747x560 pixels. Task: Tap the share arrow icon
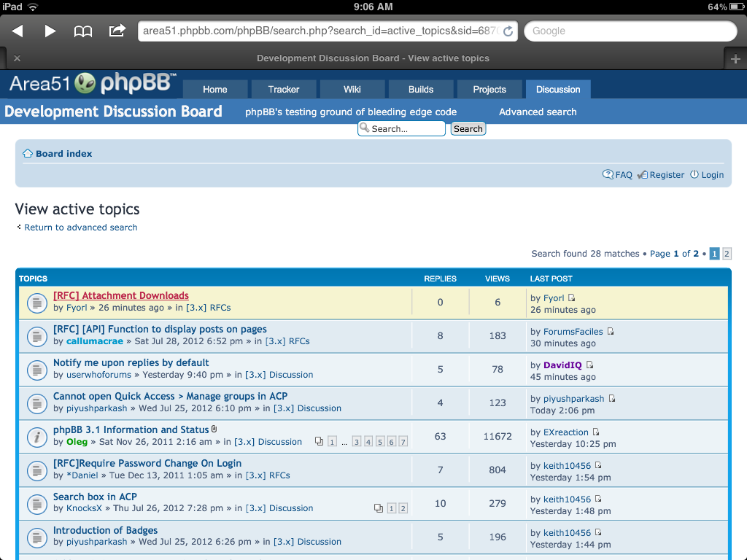(x=117, y=31)
